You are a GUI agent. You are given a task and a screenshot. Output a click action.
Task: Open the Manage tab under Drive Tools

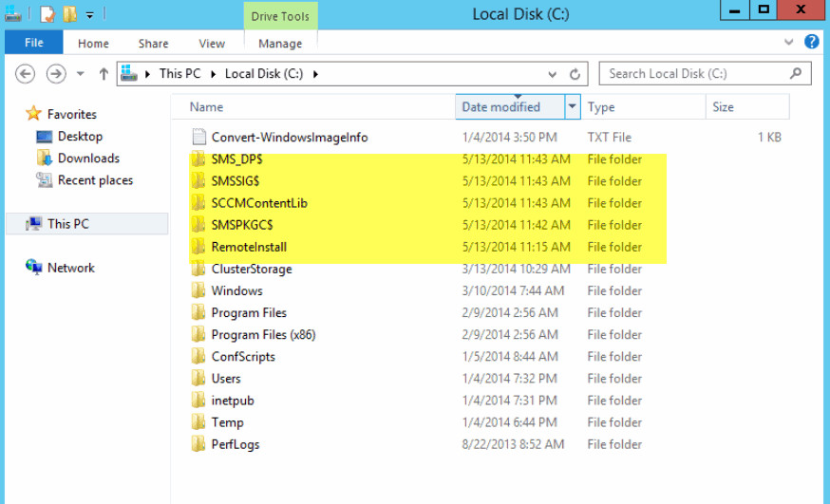pyautogui.click(x=280, y=44)
